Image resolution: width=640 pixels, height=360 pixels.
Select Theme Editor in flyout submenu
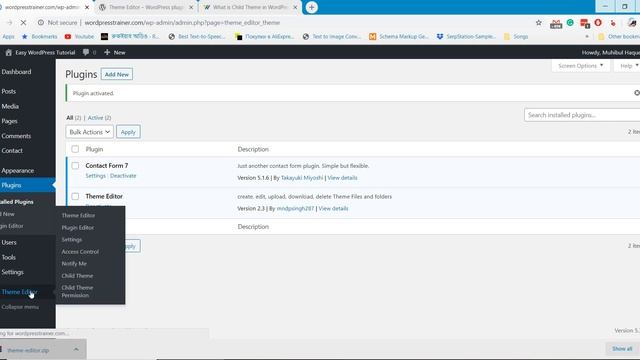tap(78, 216)
